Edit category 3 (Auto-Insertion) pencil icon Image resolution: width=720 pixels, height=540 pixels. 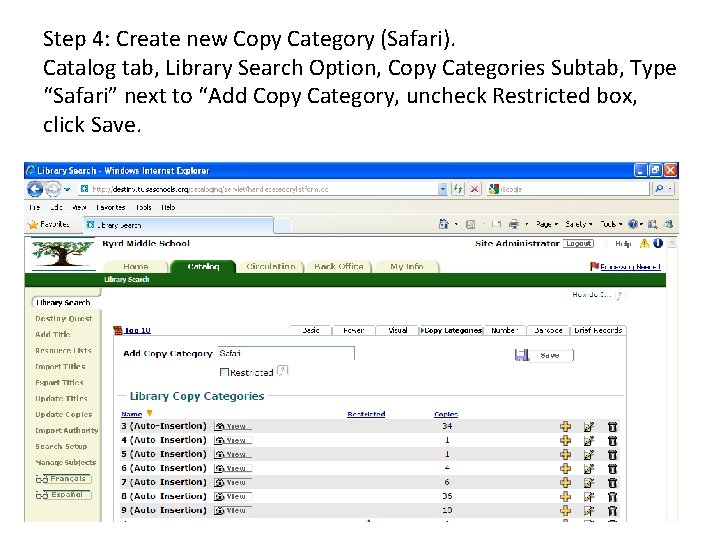click(589, 427)
